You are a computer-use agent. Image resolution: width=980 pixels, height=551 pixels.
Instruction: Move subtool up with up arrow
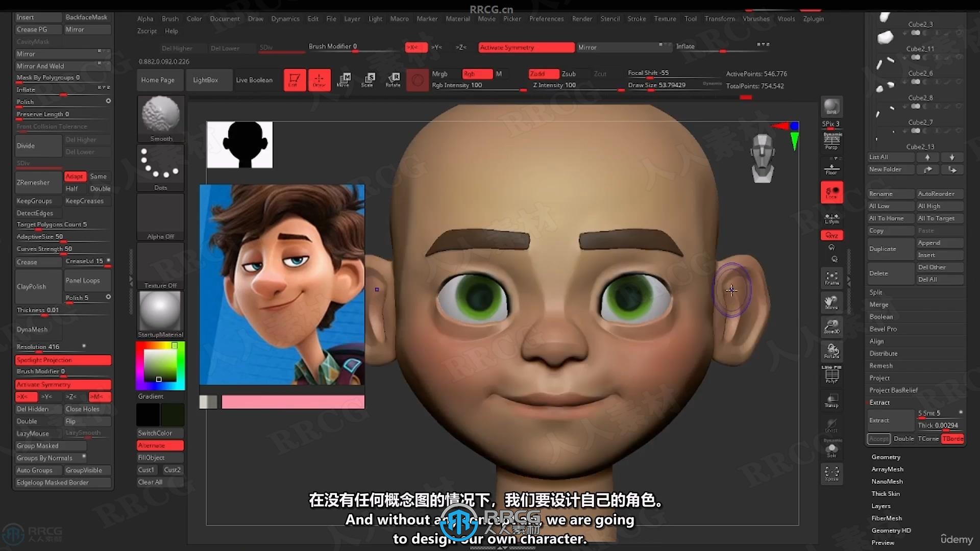coord(927,157)
